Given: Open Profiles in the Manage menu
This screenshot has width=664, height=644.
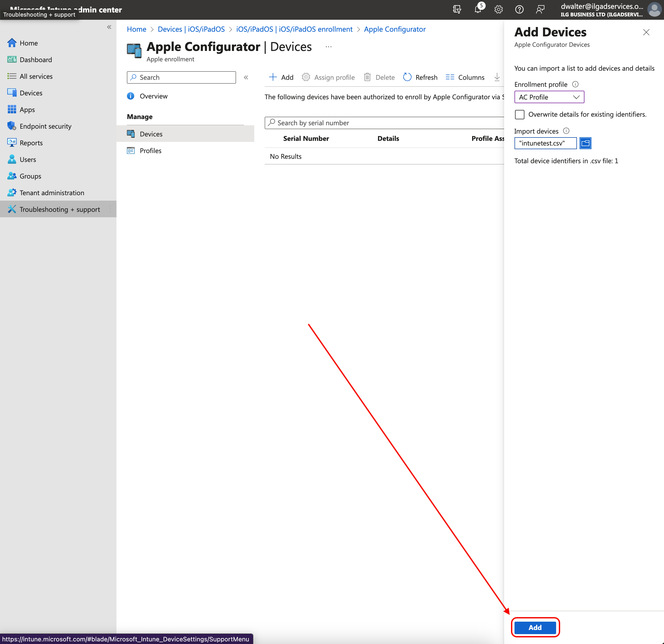Looking at the screenshot, I should point(151,151).
